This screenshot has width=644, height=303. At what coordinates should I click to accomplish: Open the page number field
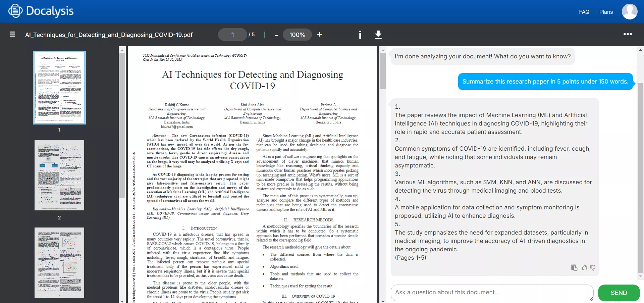pos(232,35)
